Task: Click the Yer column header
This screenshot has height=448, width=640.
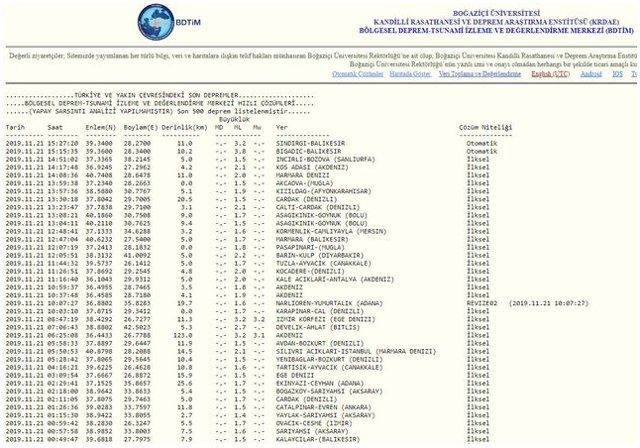Action: coord(282,127)
